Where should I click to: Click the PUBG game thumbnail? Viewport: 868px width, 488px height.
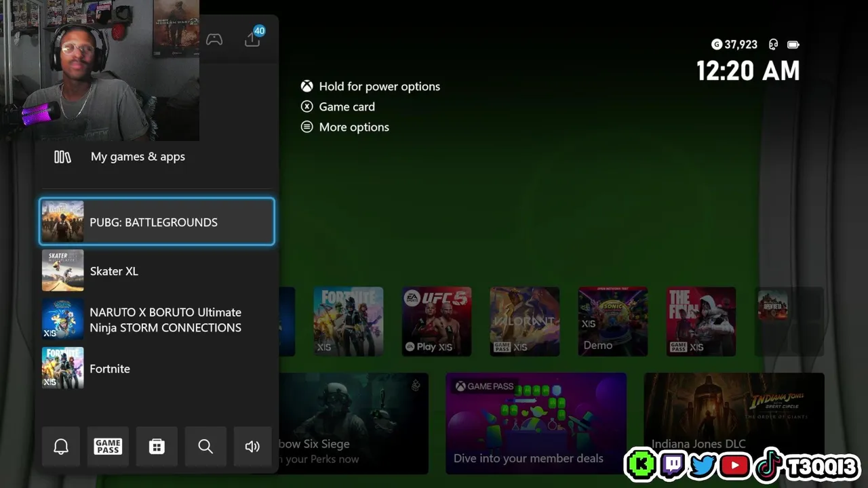[x=62, y=222]
